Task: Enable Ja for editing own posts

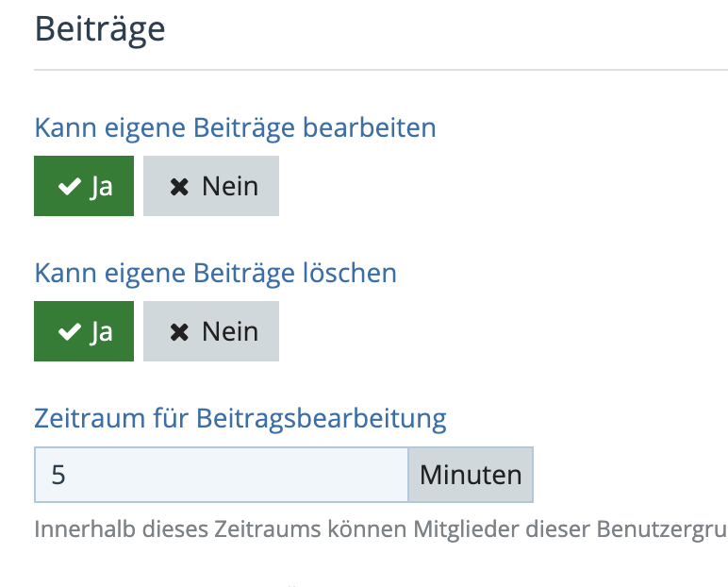Action: pyautogui.click(x=84, y=186)
